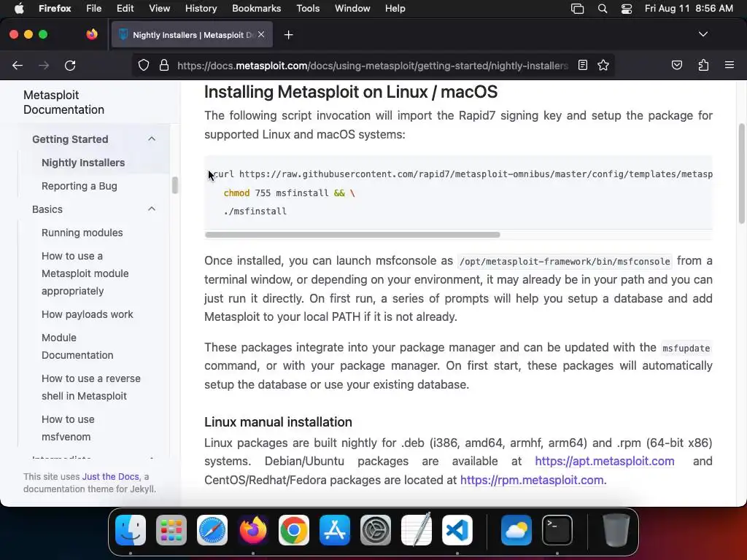Viewport: 747px width, 560px height.
Task: Save page to Pocket
Action: pyautogui.click(x=676, y=65)
